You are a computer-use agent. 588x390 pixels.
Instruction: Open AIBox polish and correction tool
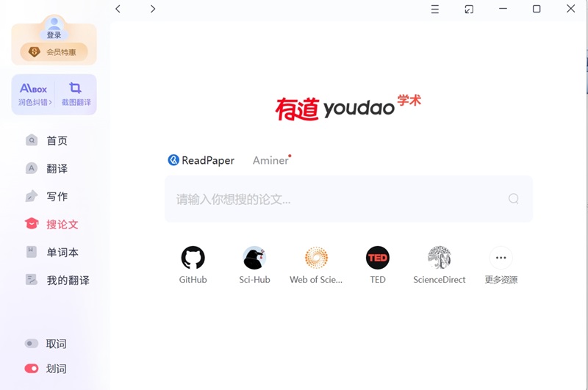(34, 94)
